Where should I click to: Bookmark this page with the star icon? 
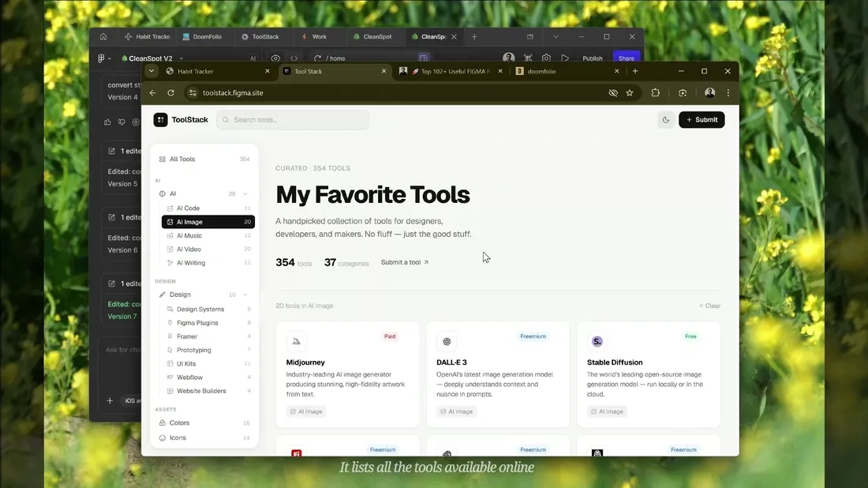click(x=630, y=93)
